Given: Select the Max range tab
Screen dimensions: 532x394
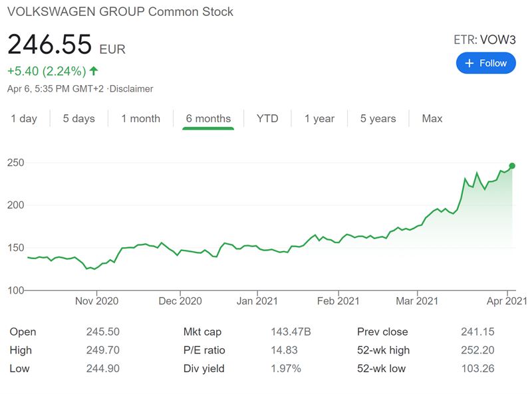Looking at the screenshot, I should pos(432,119).
